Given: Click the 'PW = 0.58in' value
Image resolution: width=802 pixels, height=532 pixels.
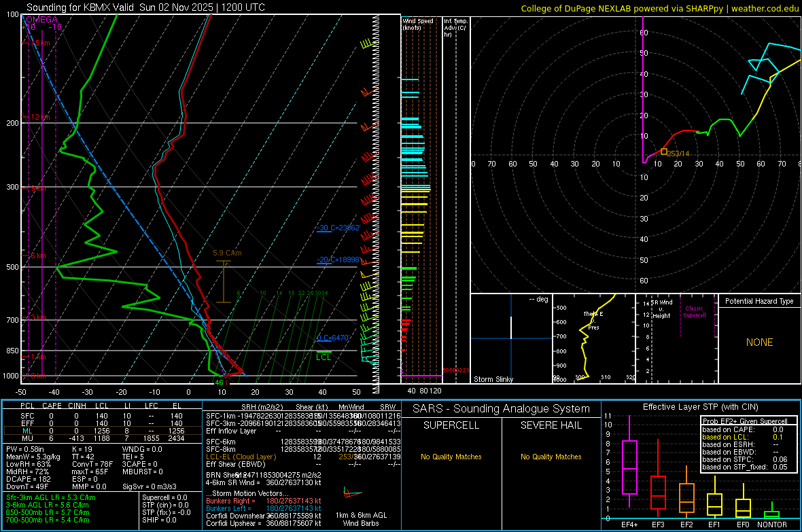Looking at the screenshot, I should (x=25, y=449).
